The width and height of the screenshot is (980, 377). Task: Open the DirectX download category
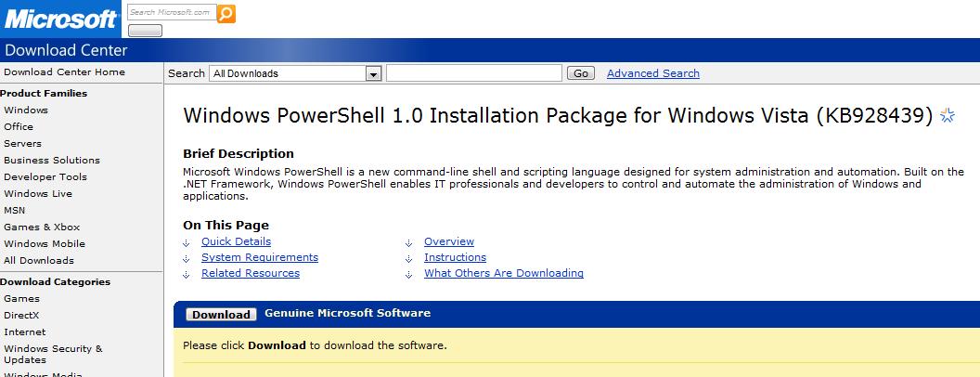[21, 315]
